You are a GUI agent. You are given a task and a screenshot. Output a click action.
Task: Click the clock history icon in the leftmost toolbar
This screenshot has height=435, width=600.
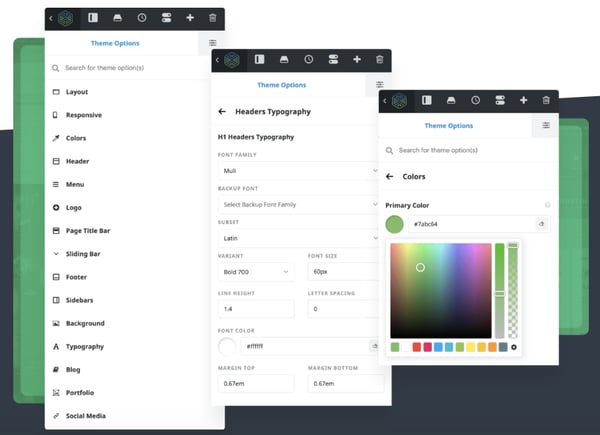click(141, 18)
